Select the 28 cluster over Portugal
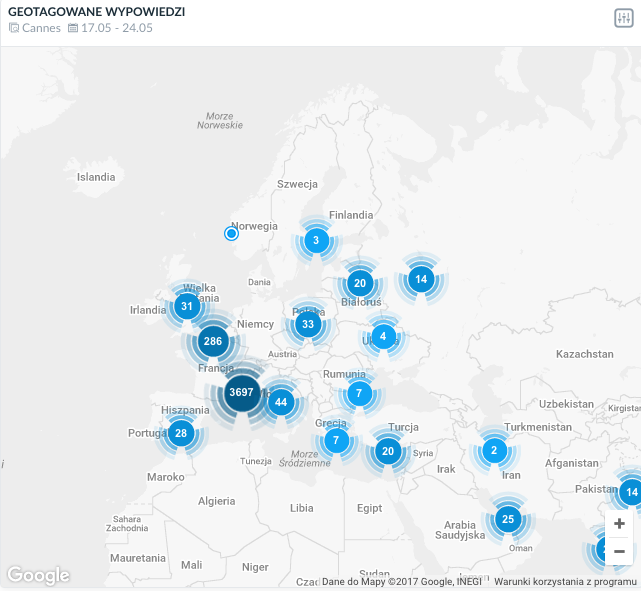This screenshot has height=591, width=641. [x=181, y=433]
